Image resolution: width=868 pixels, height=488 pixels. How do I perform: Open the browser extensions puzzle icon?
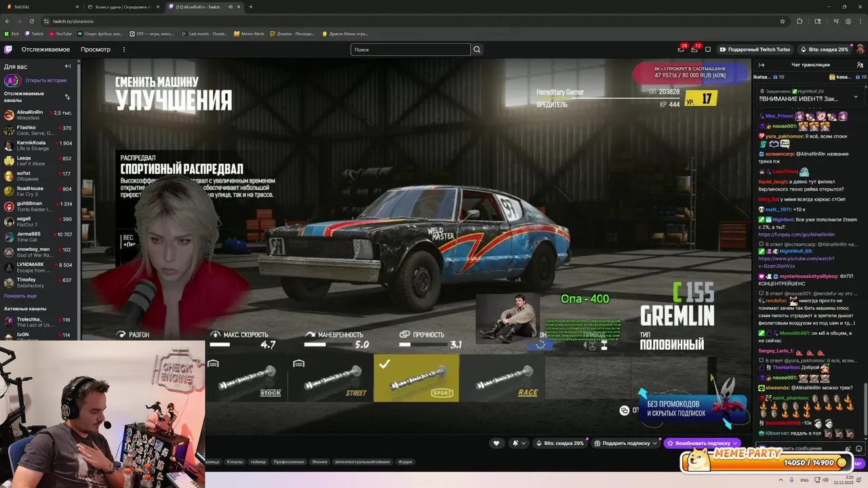[x=800, y=21]
